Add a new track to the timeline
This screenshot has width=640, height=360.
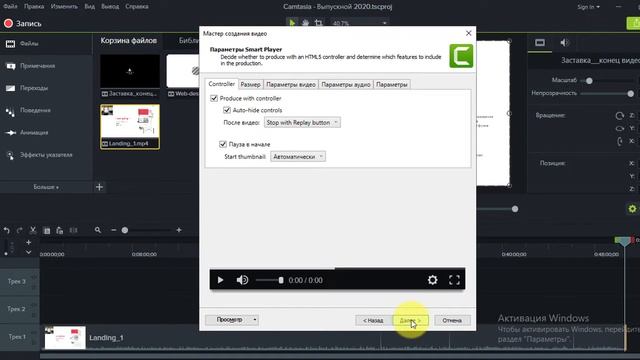coord(29,242)
